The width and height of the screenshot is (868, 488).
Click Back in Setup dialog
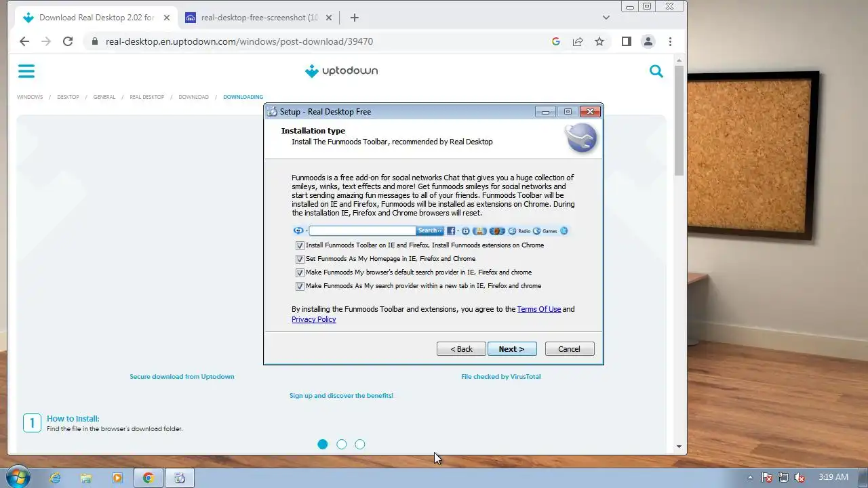point(461,349)
